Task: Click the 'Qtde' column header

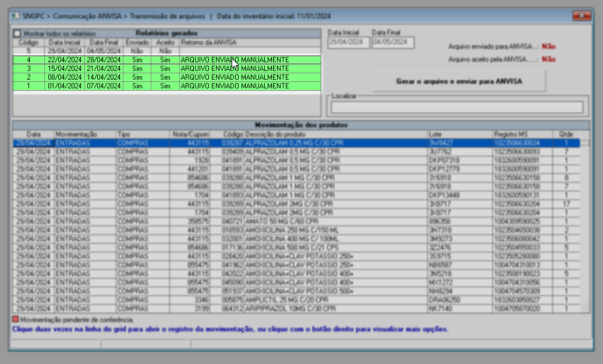Action: click(x=566, y=134)
